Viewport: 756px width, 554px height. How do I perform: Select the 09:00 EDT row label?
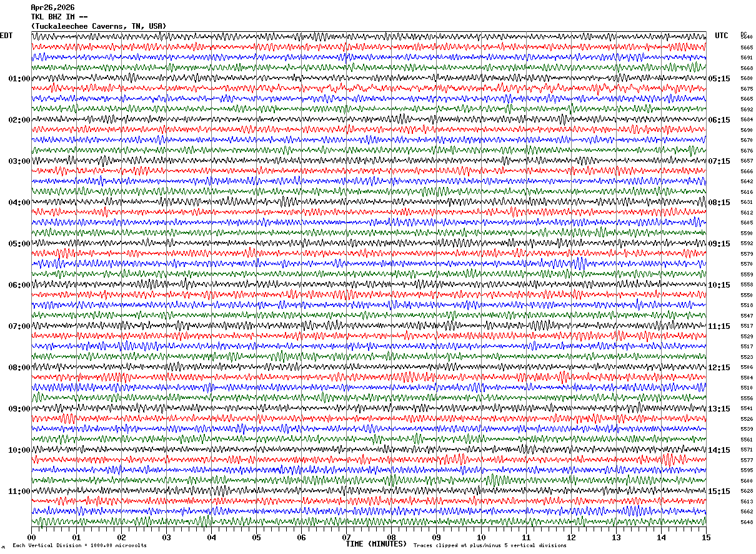[x=19, y=409]
